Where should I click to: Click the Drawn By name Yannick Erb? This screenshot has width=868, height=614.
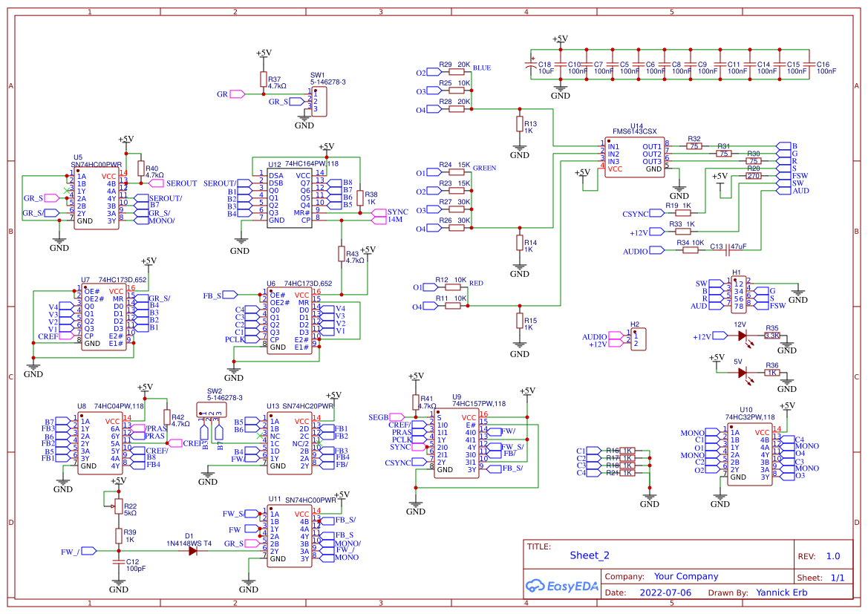(781, 592)
